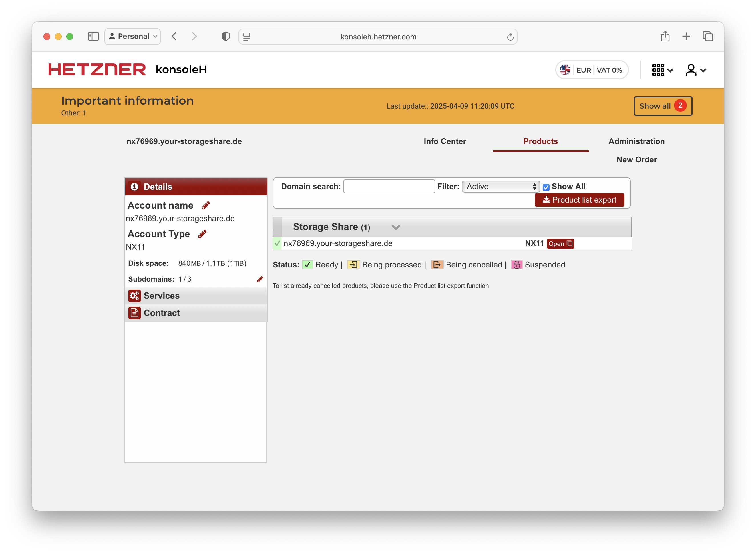
Task: Click the Safari sidebar toggle icon
Action: tap(93, 36)
